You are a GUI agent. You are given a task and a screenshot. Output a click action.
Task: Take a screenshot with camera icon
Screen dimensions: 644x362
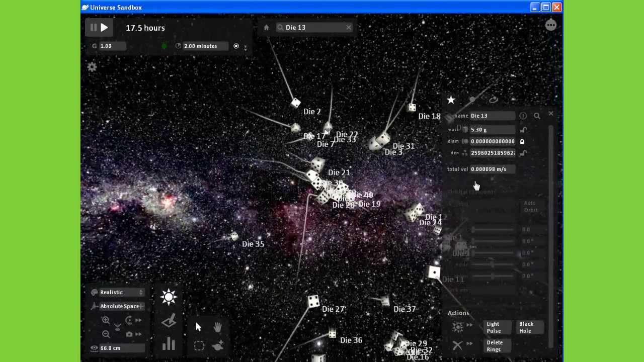tap(129, 334)
